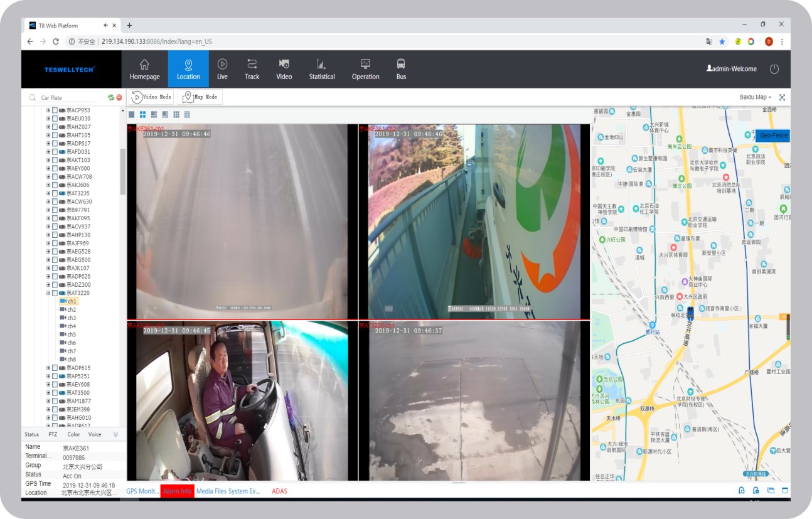This screenshot has height=519, width=812.
Task: Check the box for 京AT3235
Action: pos(55,193)
